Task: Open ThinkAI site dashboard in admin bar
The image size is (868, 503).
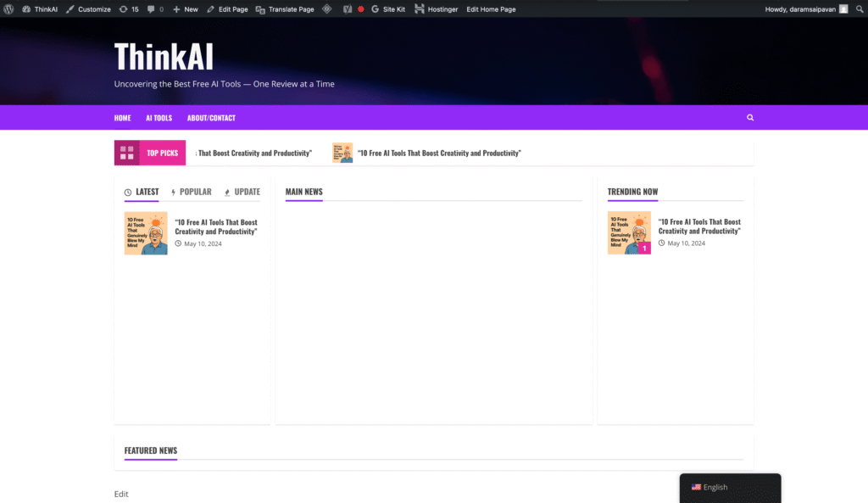Action: (40, 8)
